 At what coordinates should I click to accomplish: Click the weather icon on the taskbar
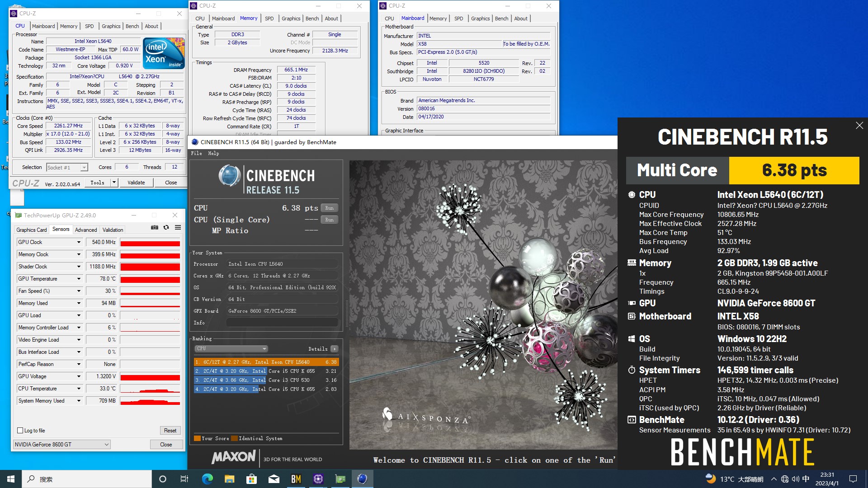click(711, 479)
